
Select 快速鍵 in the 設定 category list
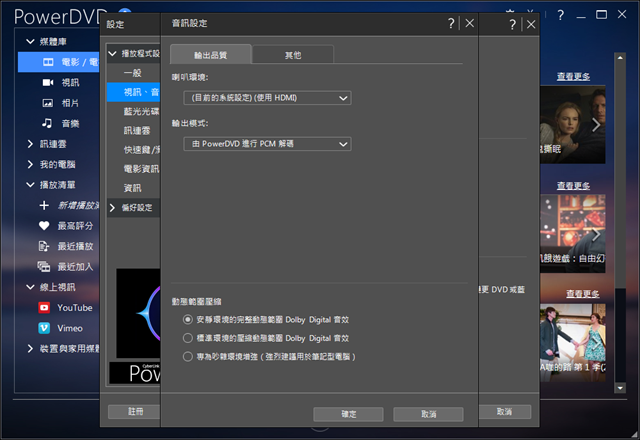pos(133,150)
